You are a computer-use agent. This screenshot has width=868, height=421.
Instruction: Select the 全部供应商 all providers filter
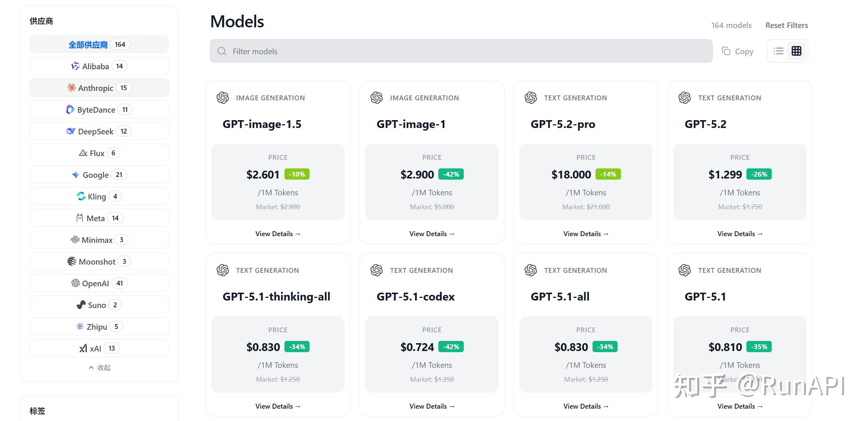99,44
